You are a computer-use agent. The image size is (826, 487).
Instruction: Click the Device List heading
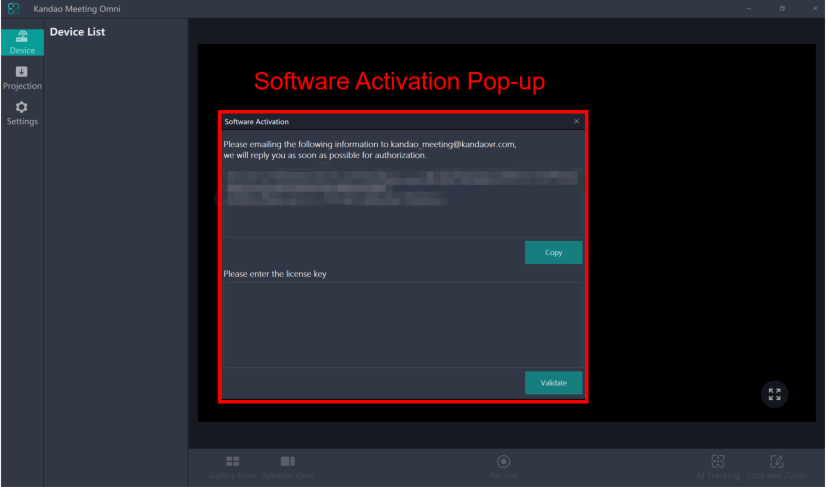(78, 32)
